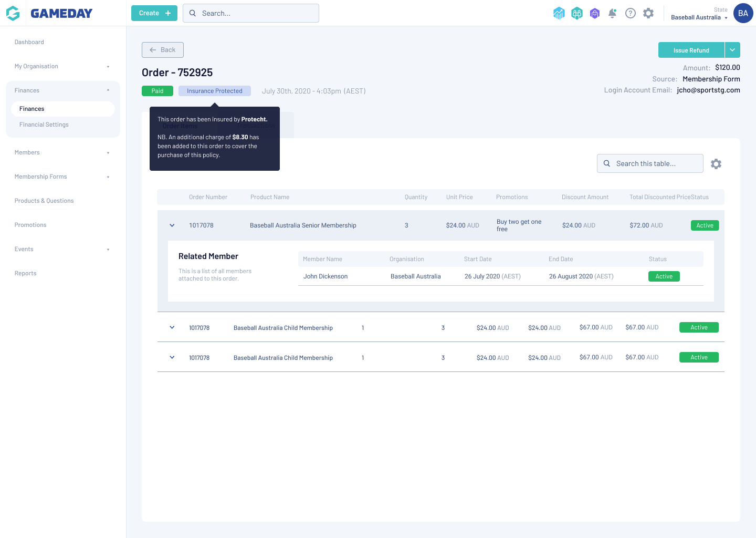The height and width of the screenshot is (538, 756).
Task: Expand the first Child Membership row
Action: (x=172, y=327)
